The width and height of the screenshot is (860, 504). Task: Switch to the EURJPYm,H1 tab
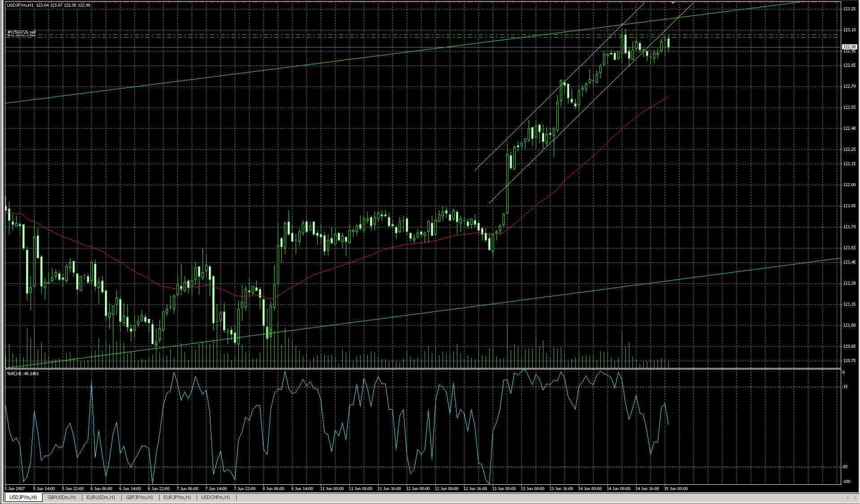pyautogui.click(x=177, y=497)
